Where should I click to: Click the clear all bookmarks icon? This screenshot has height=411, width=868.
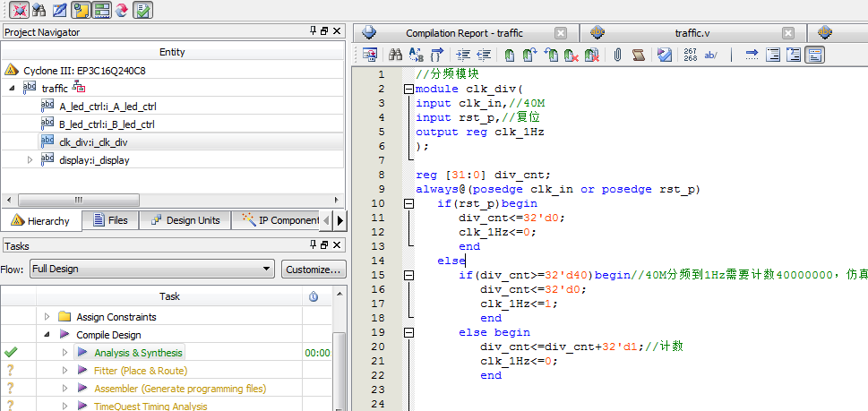(591, 56)
